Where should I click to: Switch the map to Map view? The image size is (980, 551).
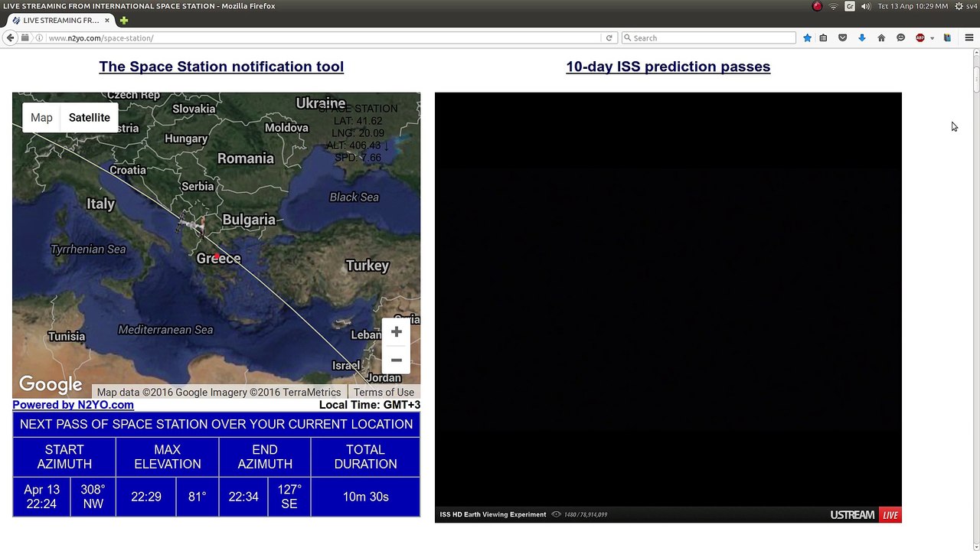click(41, 117)
